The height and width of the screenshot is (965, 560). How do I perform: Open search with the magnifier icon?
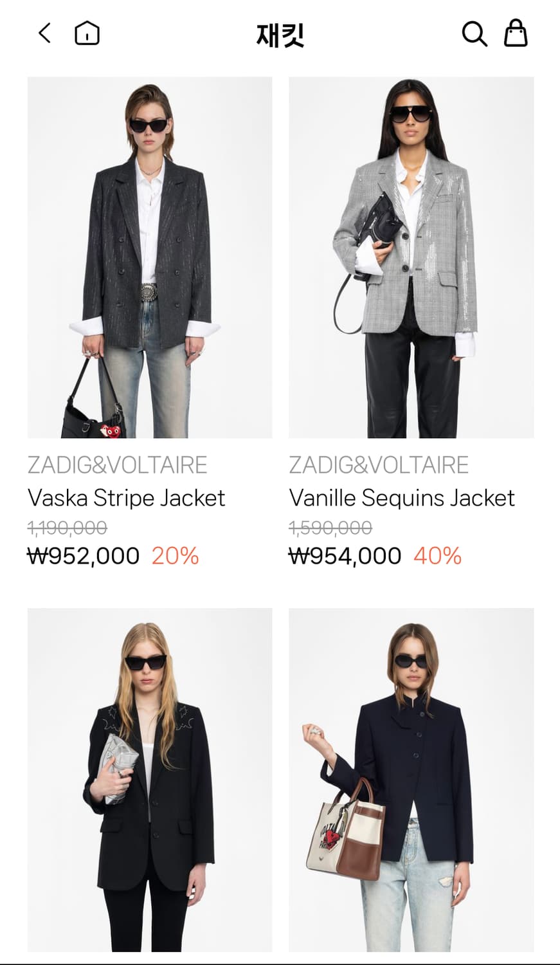(474, 33)
